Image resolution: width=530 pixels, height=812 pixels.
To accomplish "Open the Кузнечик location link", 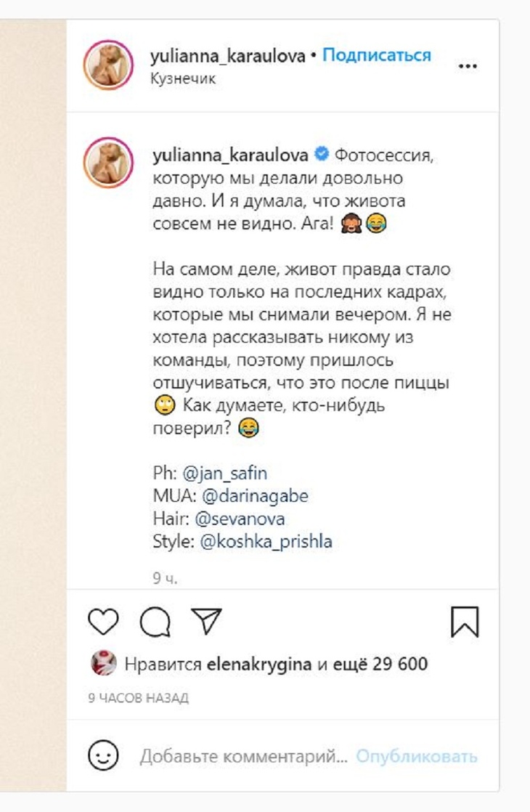I will pyautogui.click(x=183, y=78).
